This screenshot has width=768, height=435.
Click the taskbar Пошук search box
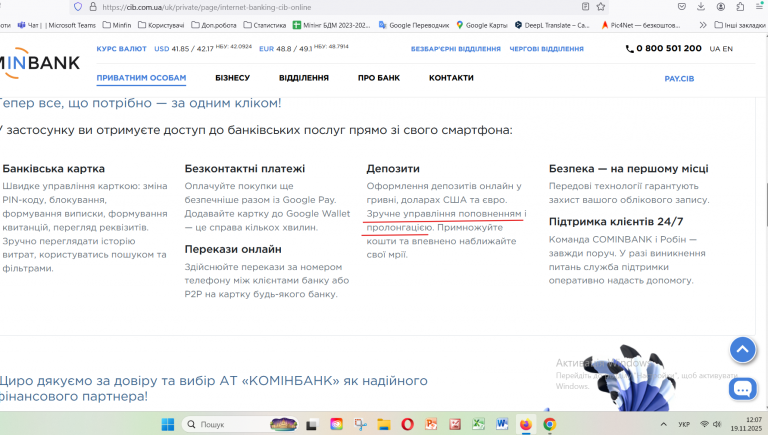pos(241,424)
